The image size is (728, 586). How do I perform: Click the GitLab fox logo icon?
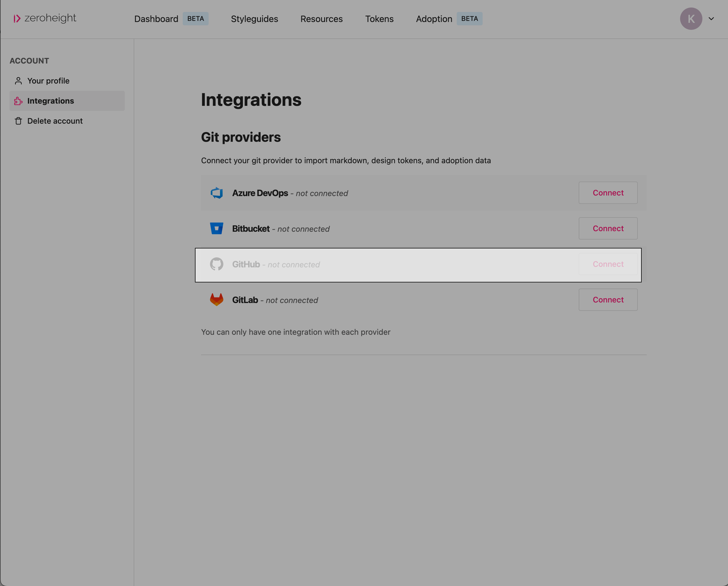pyautogui.click(x=216, y=300)
